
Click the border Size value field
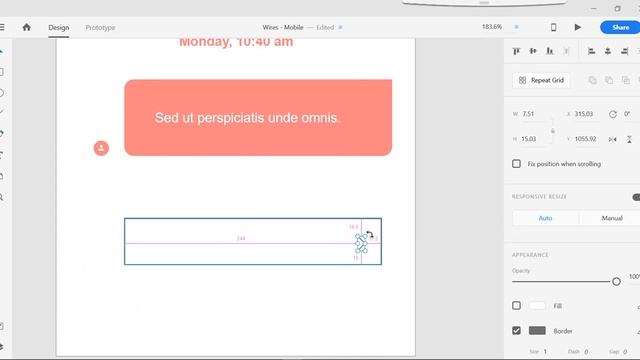[545, 351]
